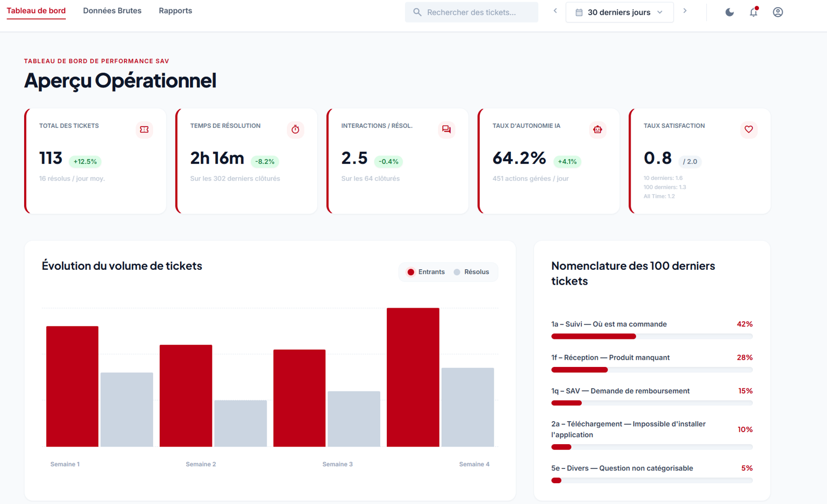Click the 42% value next to Où est ma commande
The image size is (827, 504).
(x=745, y=324)
